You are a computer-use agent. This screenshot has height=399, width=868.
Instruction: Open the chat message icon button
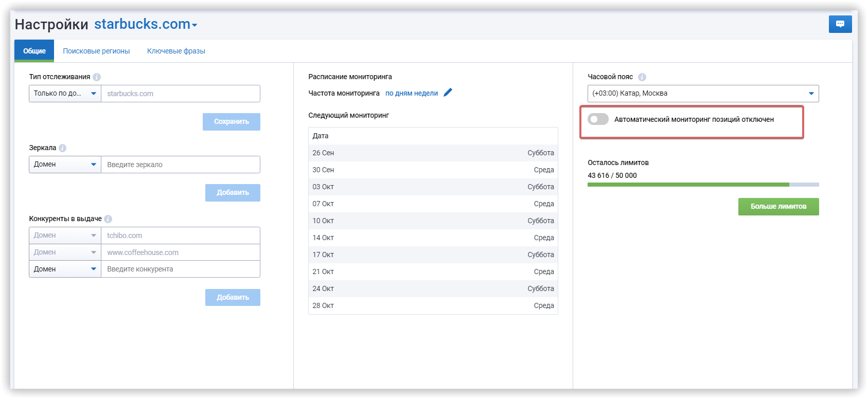[x=840, y=24]
